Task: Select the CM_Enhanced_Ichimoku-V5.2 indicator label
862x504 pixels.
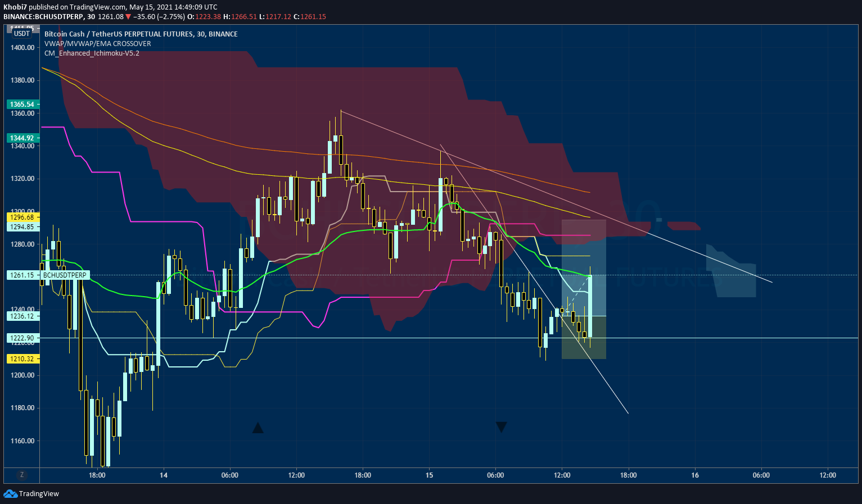Action: 92,53
